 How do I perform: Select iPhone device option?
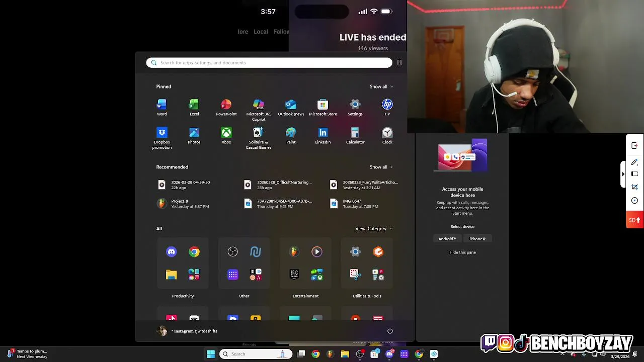tap(477, 239)
